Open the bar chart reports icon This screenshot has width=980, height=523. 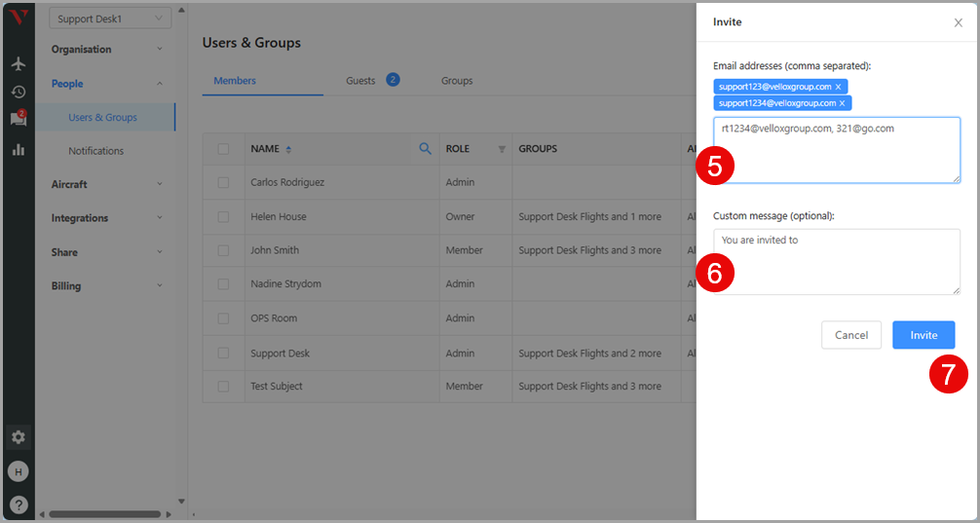point(19,149)
